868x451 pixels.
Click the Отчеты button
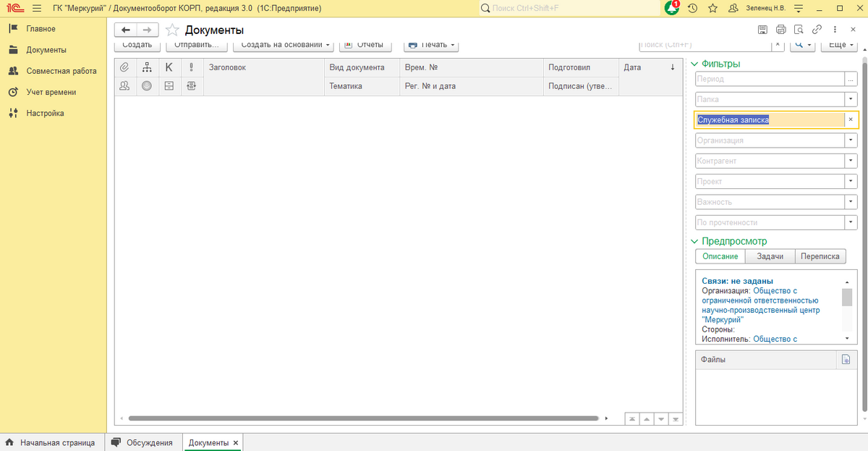(x=365, y=45)
